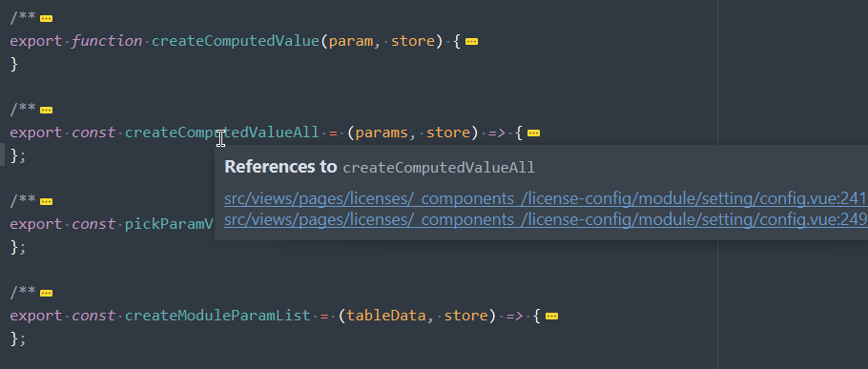Click the createComputedValue function name

pos(236,41)
